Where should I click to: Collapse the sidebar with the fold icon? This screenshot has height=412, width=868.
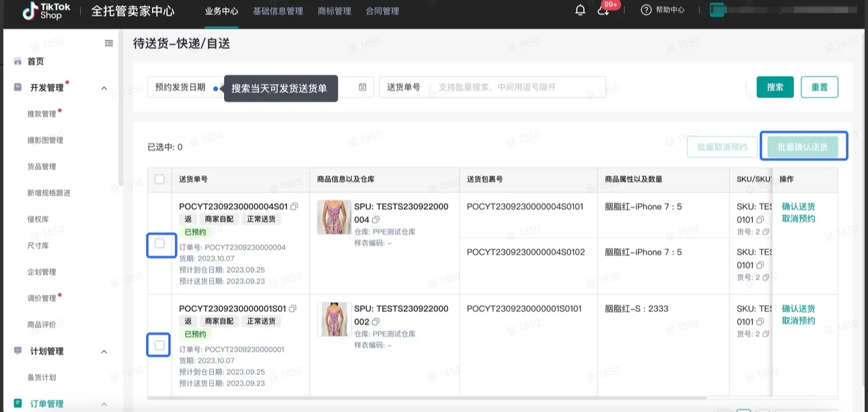point(109,43)
